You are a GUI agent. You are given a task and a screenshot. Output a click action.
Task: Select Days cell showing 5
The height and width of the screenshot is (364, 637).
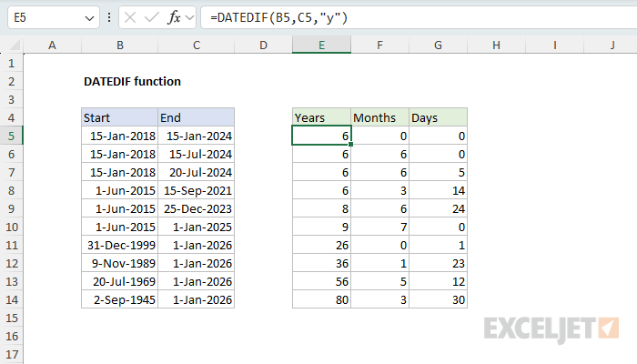click(438, 172)
